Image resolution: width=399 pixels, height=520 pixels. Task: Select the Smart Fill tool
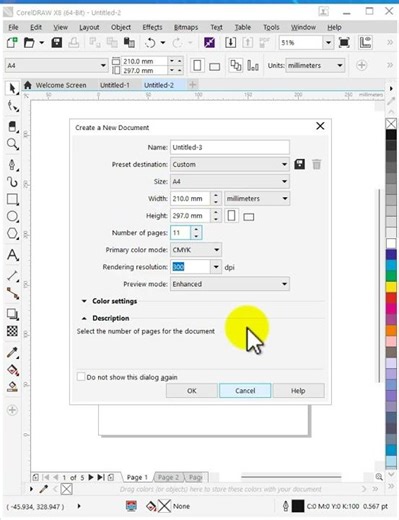click(12, 387)
